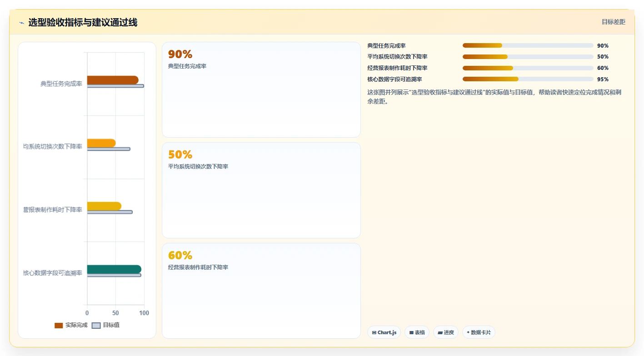Click the large 60% card value
The width and height of the screenshot is (644, 356).
click(x=180, y=256)
